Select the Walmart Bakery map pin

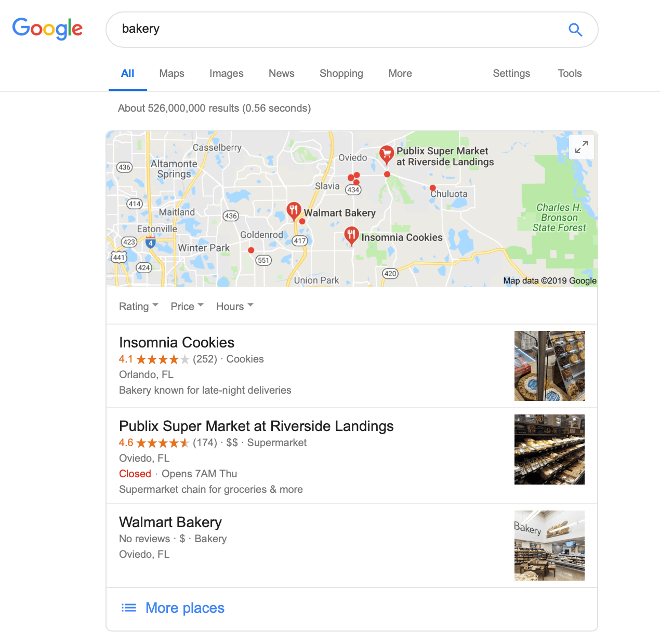click(294, 211)
